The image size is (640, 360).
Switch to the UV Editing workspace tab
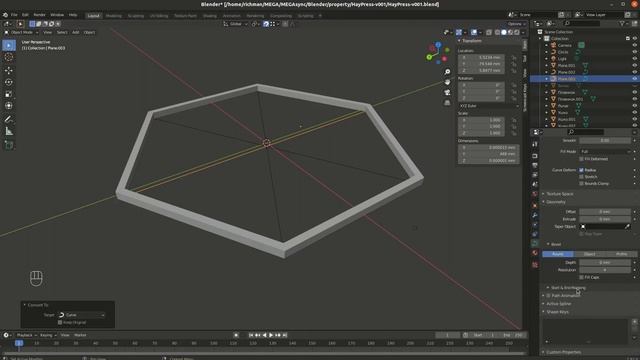pos(159,16)
